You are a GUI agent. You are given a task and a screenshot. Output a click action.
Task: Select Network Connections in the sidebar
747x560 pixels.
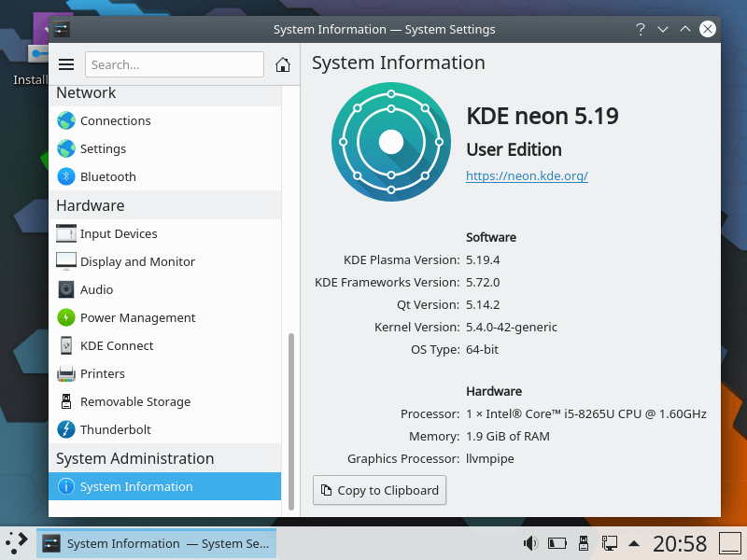pos(115,120)
